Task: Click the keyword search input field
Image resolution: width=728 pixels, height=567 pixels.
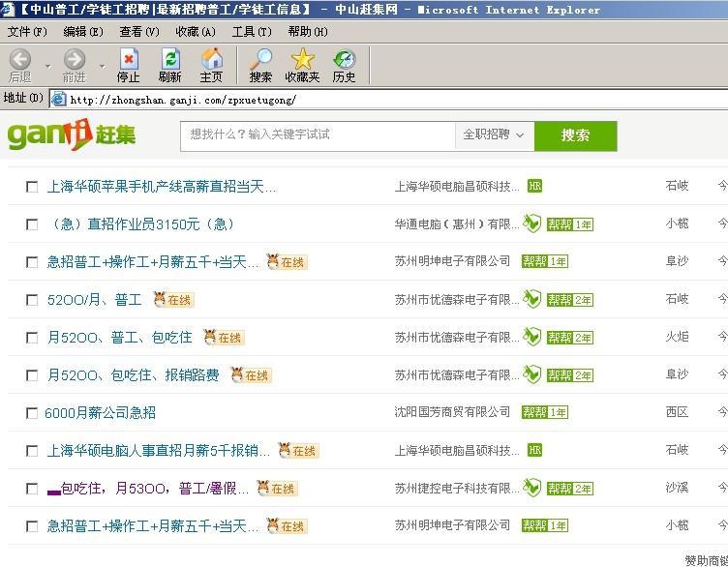Action: coord(318,135)
